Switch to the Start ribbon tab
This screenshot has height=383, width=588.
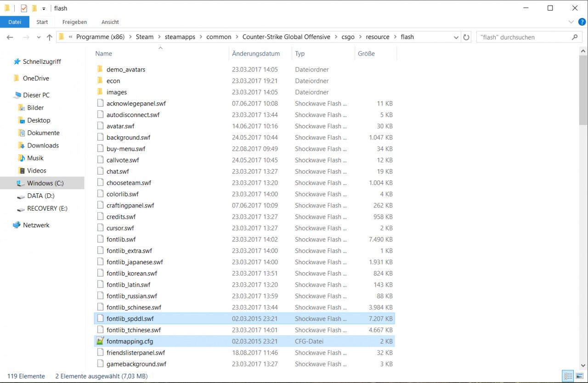pos(42,22)
